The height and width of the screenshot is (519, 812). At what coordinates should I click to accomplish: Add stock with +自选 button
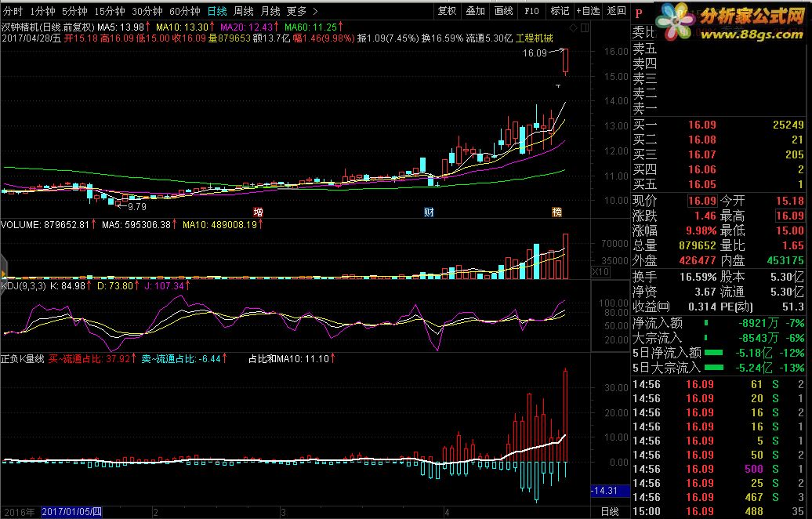click(588, 11)
